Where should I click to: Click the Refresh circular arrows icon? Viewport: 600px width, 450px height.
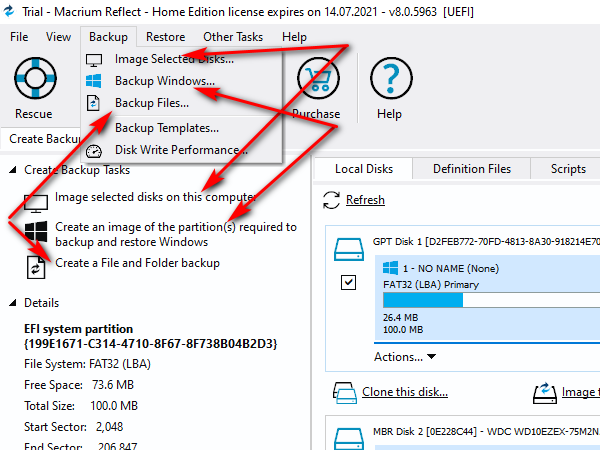(x=331, y=200)
